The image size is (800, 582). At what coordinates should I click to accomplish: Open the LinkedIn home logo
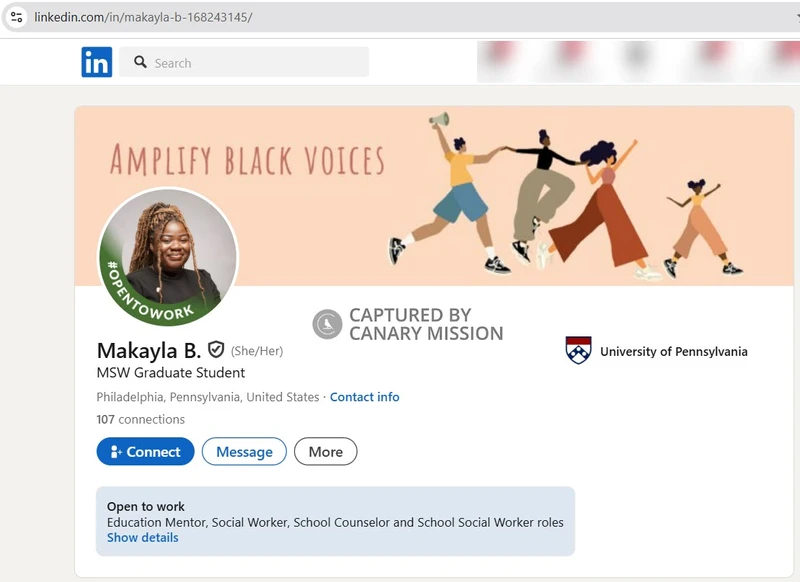96,62
